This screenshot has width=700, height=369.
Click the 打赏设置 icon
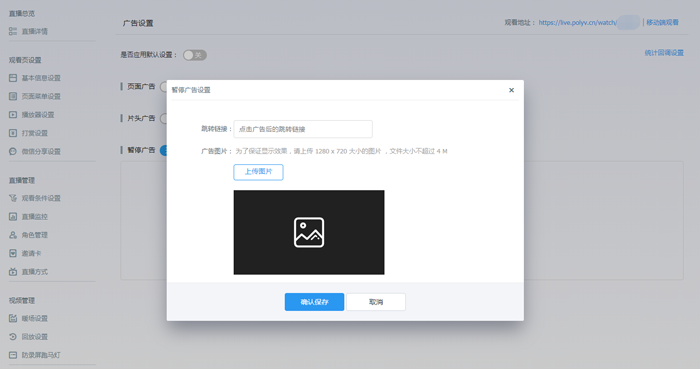[13, 133]
